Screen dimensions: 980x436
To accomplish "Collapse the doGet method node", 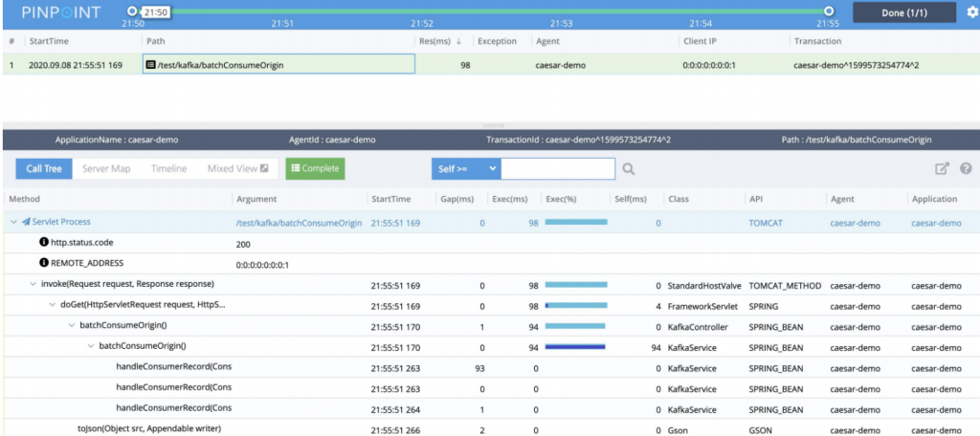I will [x=53, y=305].
